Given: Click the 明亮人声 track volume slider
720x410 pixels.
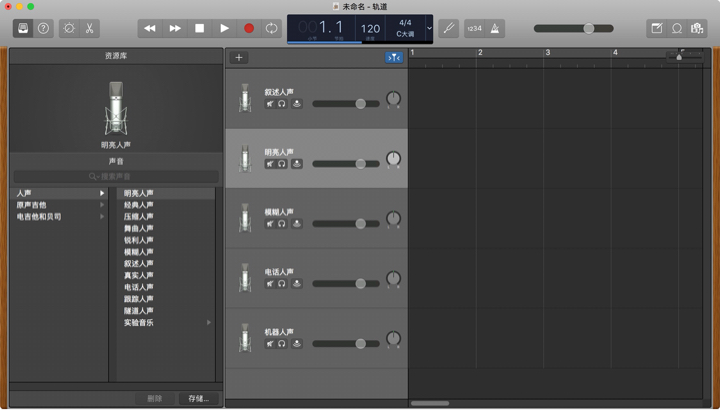Looking at the screenshot, I should [346, 163].
